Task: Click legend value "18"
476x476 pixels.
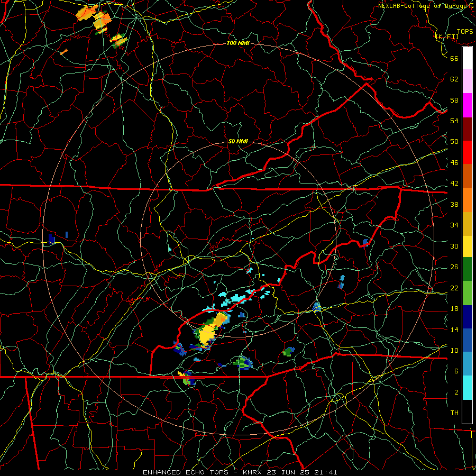Action: 454,309
